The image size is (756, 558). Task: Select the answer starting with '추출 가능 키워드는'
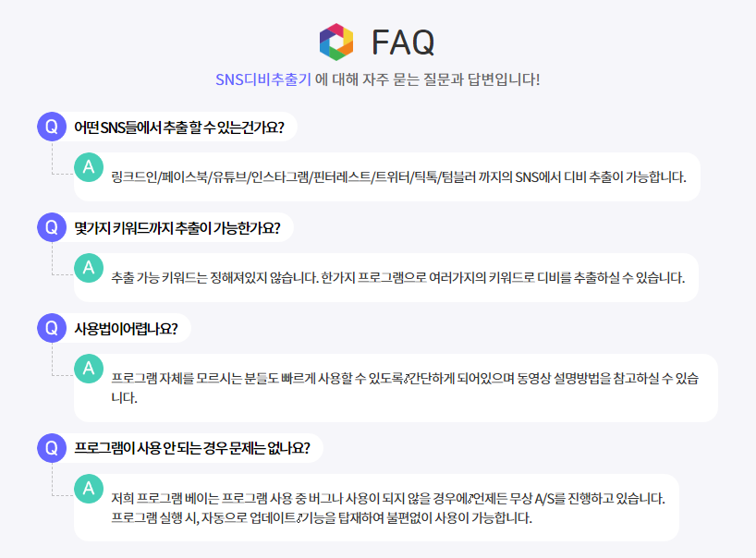tap(397, 277)
